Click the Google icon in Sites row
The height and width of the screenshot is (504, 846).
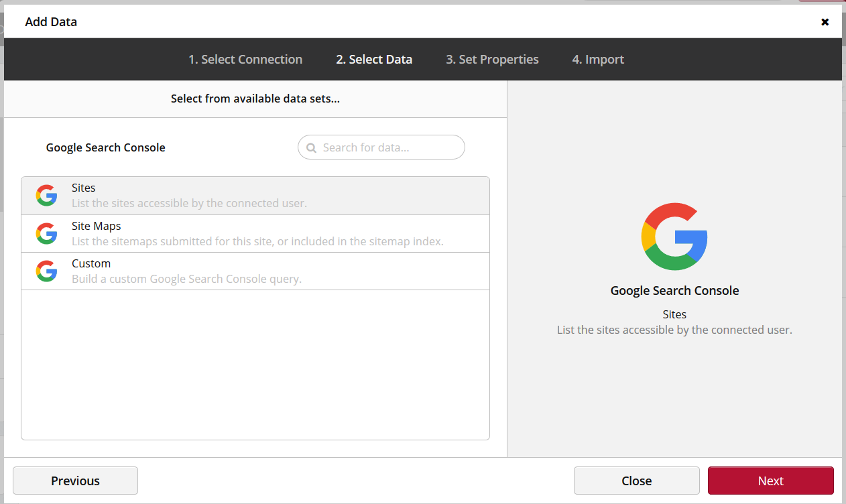[47, 196]
